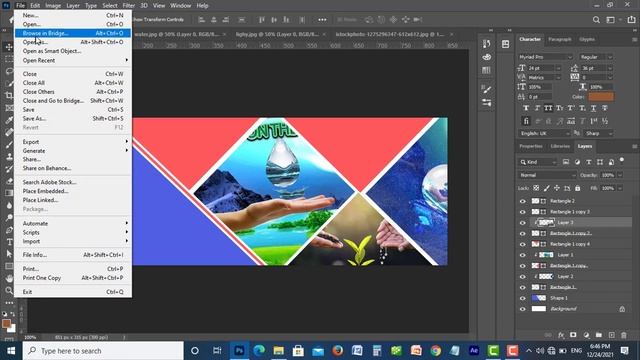640x360 pixels.
Task: Open the 24 pt font size dropdown
Action: coord(558,68)
